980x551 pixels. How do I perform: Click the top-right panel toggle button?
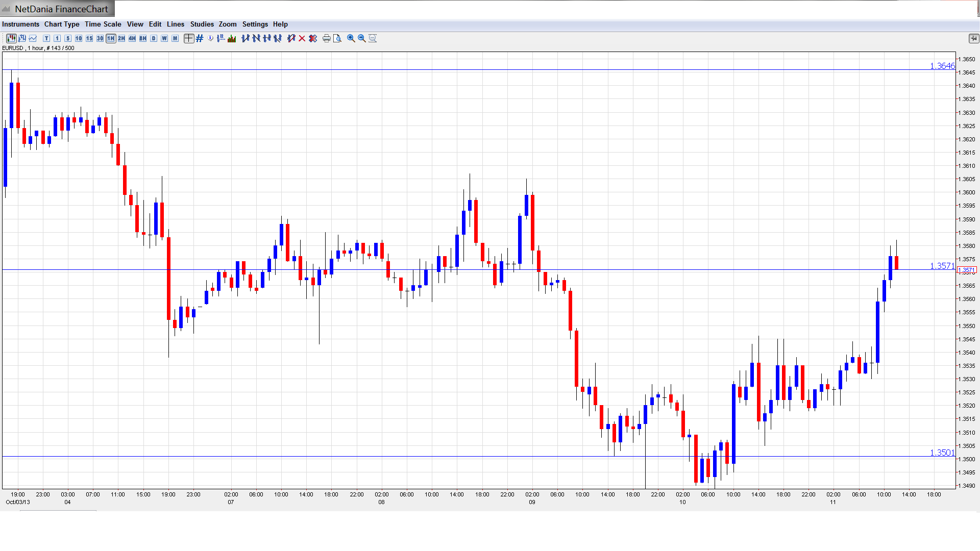coord(973,38)
